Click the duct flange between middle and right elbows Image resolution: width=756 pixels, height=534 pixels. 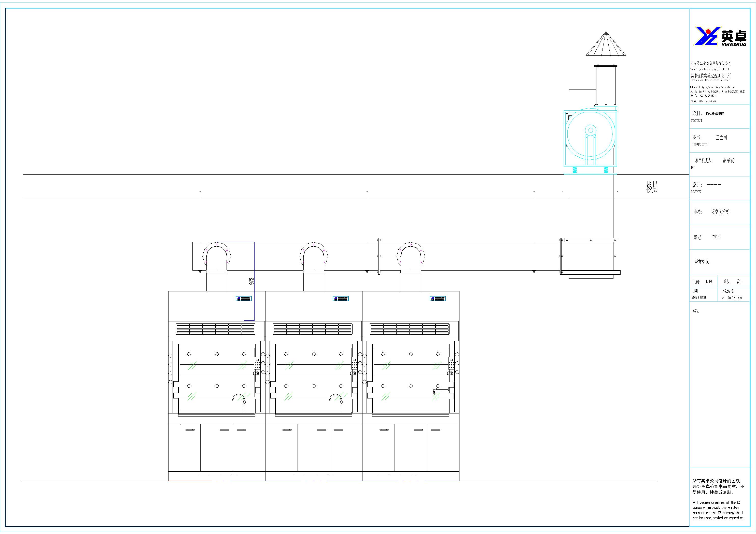point(379,256)
